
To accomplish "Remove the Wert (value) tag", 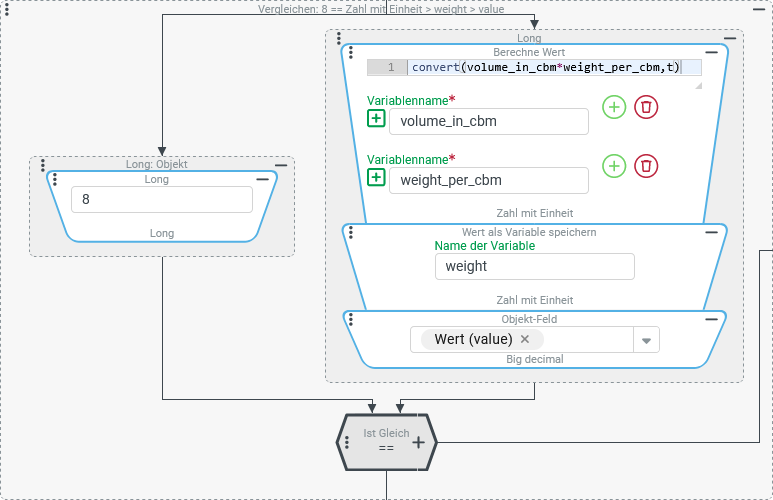I will (x=525, y=340).
